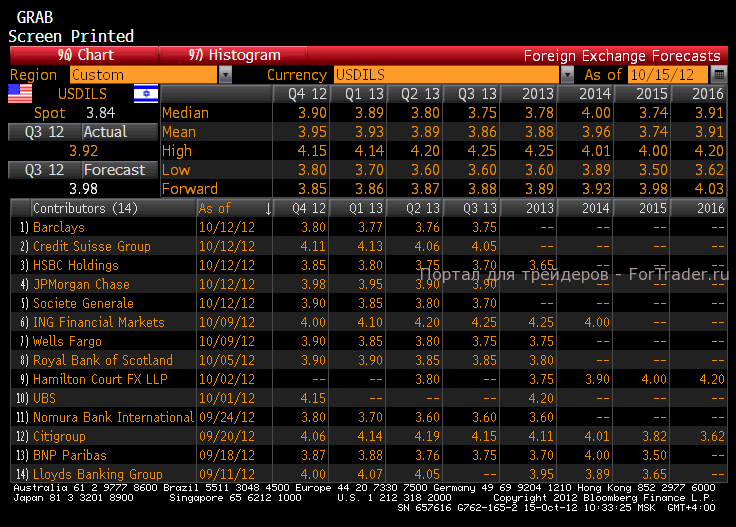Image resolution: width=736 pixels, height=527 pixels.
Task: Click Citigroup 2016 forecast 3.62
Action: tap(712, 436)
